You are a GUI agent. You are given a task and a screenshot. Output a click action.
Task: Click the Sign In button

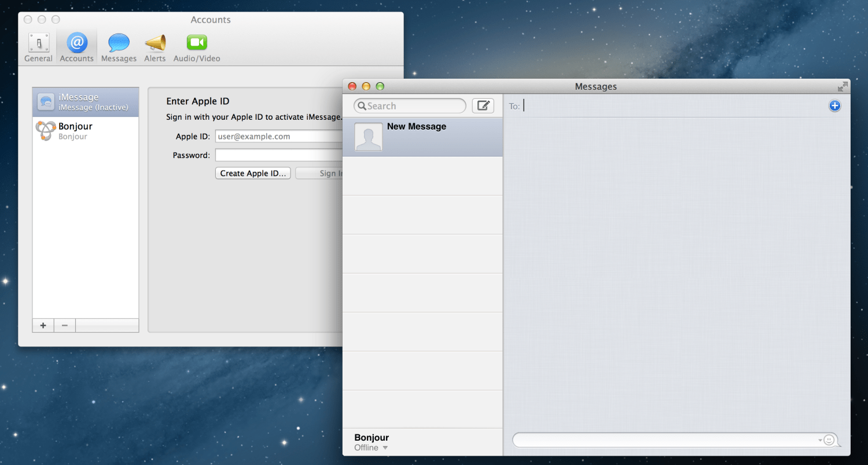coord(319,174)
